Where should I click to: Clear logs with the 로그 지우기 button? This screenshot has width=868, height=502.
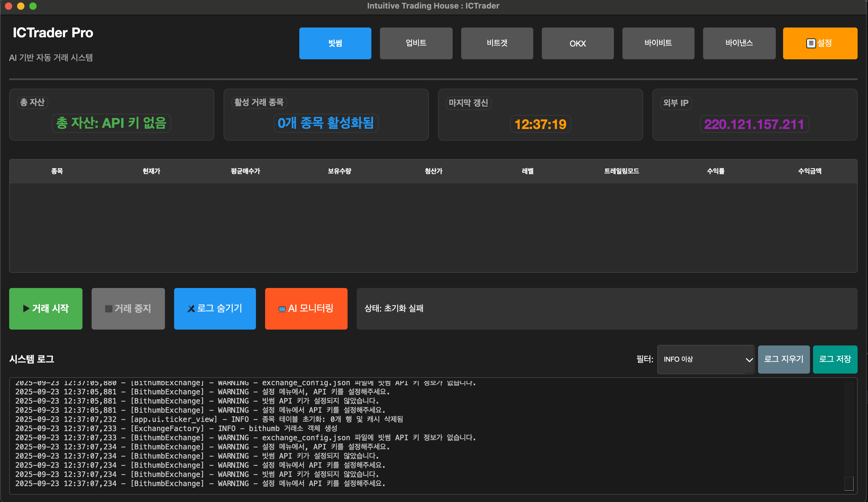pos(783,359)
